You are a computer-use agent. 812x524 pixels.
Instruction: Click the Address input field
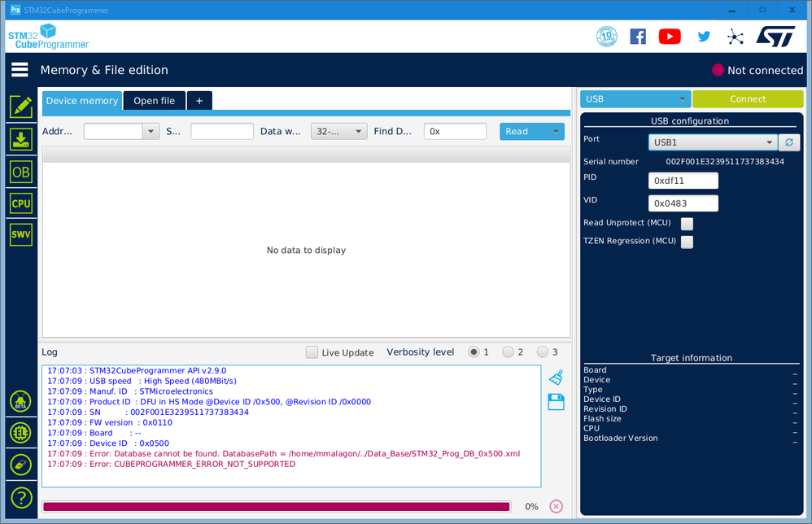coord(113,132)
